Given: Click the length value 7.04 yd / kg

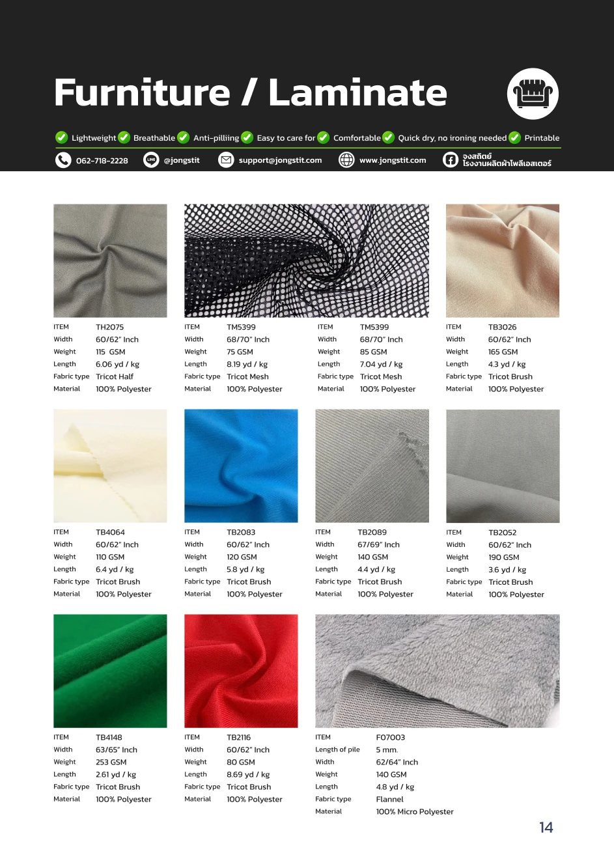Looking at the screenshot, I should [382, 364].
